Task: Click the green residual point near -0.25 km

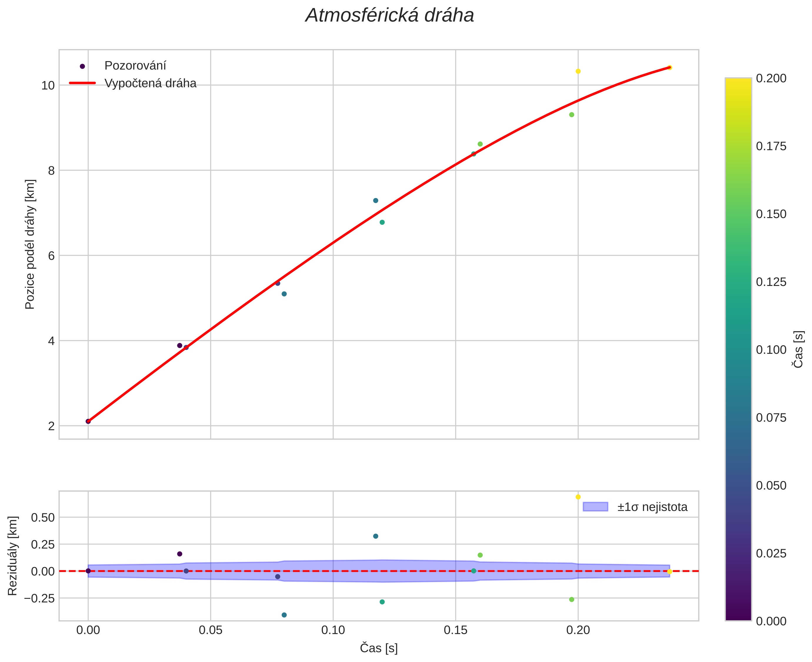Action: tap(572, 599)
